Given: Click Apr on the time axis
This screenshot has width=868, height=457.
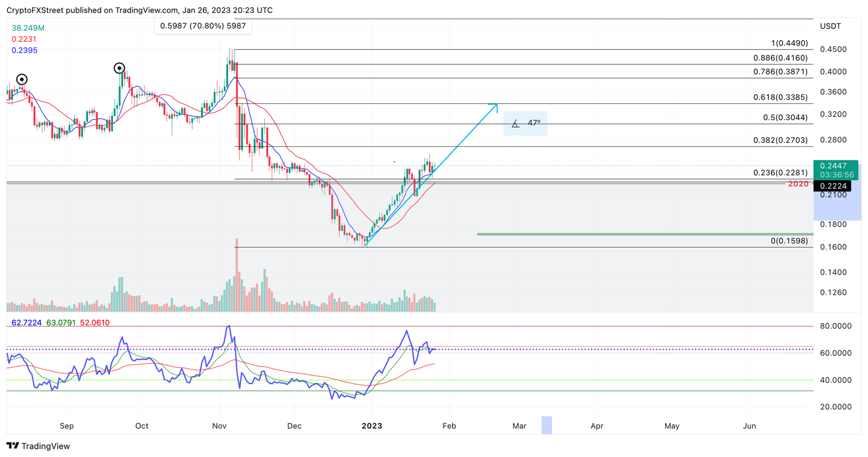Looking at the screenshot, I should click(597, 426).
